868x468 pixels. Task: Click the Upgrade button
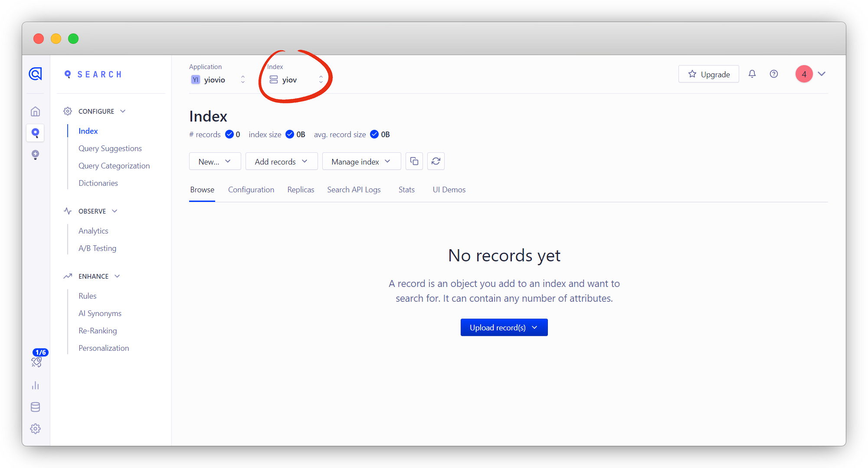click(x=708, y=74)
